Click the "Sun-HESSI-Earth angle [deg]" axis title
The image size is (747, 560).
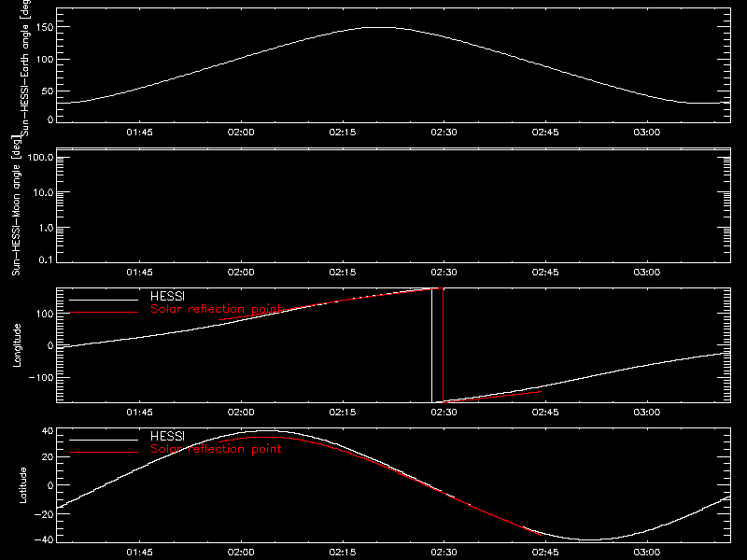25,67
